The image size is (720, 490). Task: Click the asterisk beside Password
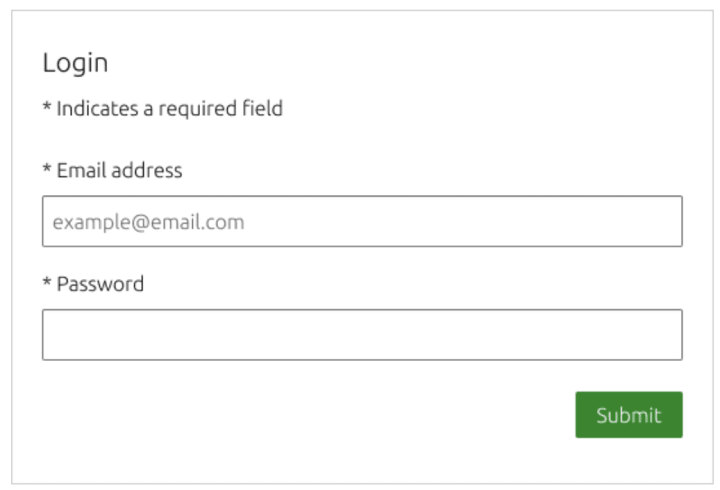coord(47,283)
